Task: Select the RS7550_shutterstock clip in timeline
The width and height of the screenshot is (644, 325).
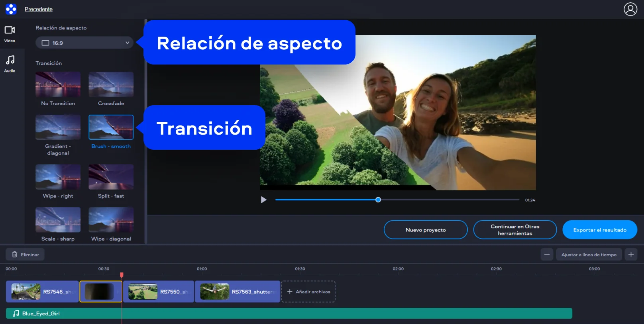Action: tap(159, 292)
